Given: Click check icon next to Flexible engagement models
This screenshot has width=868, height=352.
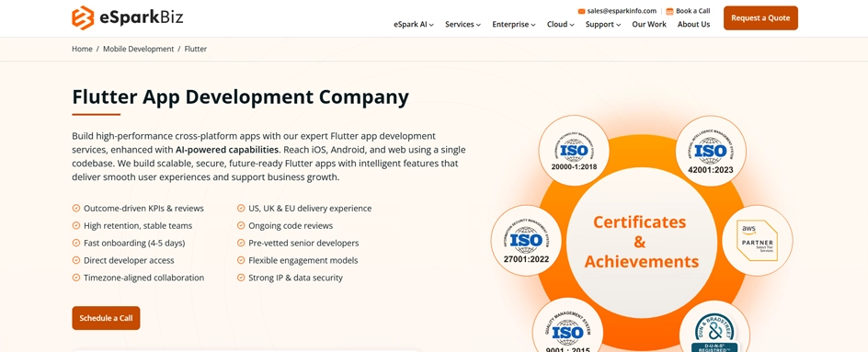Looking at the screenshot, I should click(x=241, y=260).
